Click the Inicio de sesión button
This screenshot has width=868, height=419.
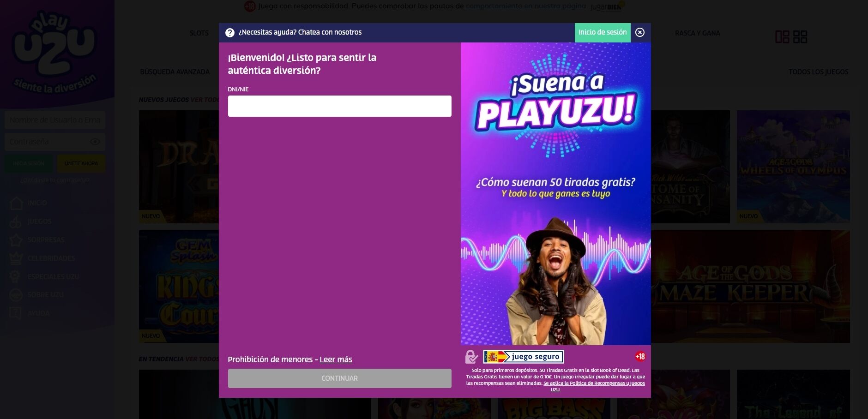[x=603, y=32]
